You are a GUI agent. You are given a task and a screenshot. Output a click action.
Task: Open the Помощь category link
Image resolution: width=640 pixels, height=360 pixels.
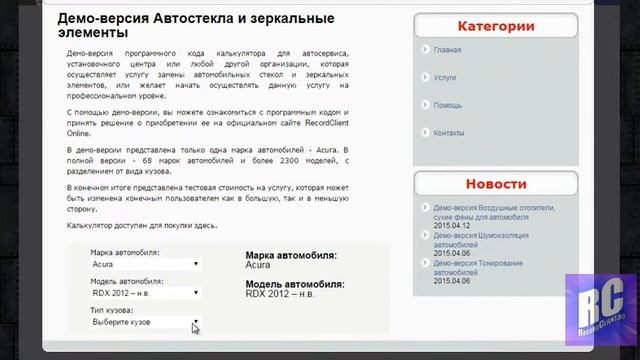tap(447, 105)
